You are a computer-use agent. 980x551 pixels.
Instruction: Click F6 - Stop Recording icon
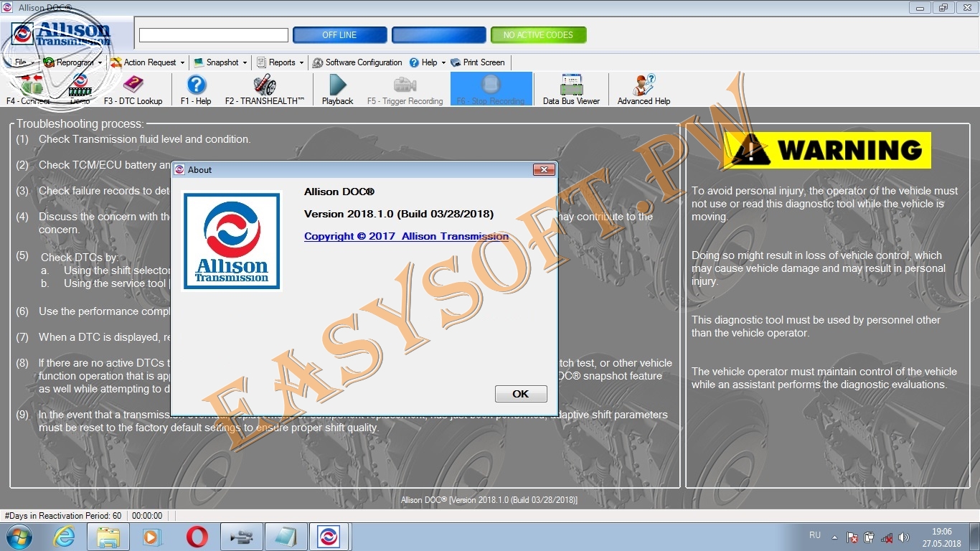click(491, 89)
